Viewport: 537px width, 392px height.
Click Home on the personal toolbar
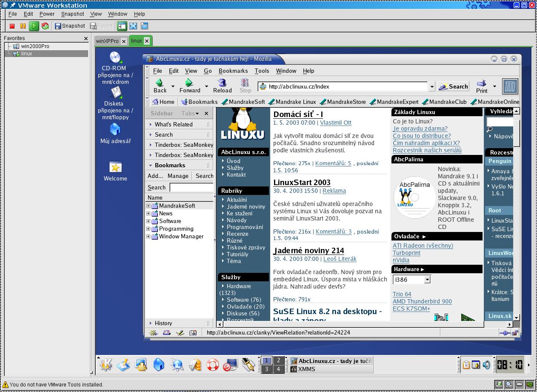163,102
